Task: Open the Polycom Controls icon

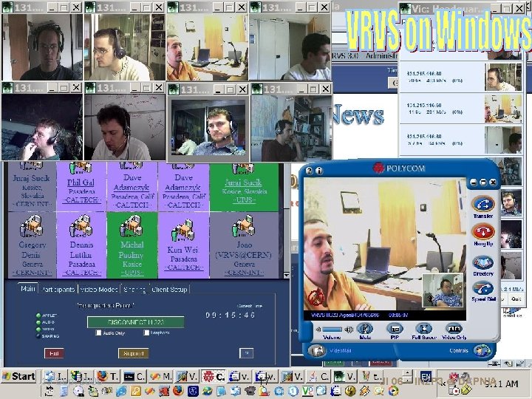Action: [x=482, y=351]
